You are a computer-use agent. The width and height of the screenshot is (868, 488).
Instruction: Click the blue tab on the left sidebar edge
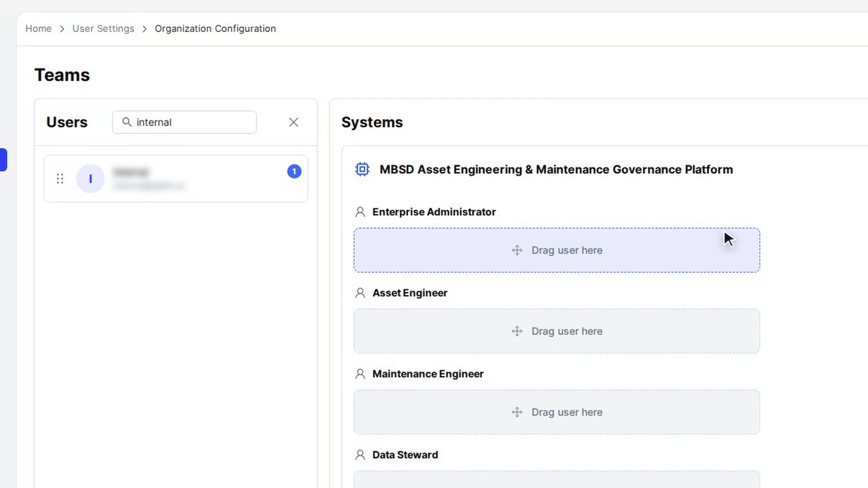tap(3, 160)
